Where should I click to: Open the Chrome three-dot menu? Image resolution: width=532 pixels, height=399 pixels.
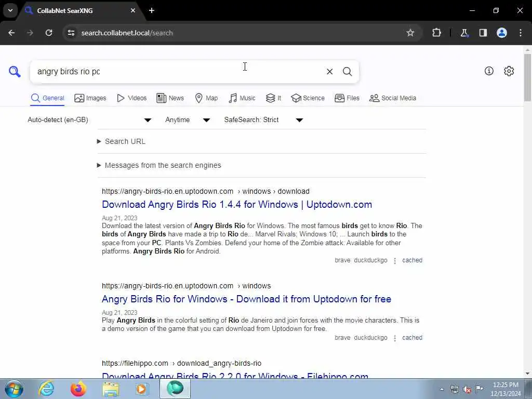521,33
